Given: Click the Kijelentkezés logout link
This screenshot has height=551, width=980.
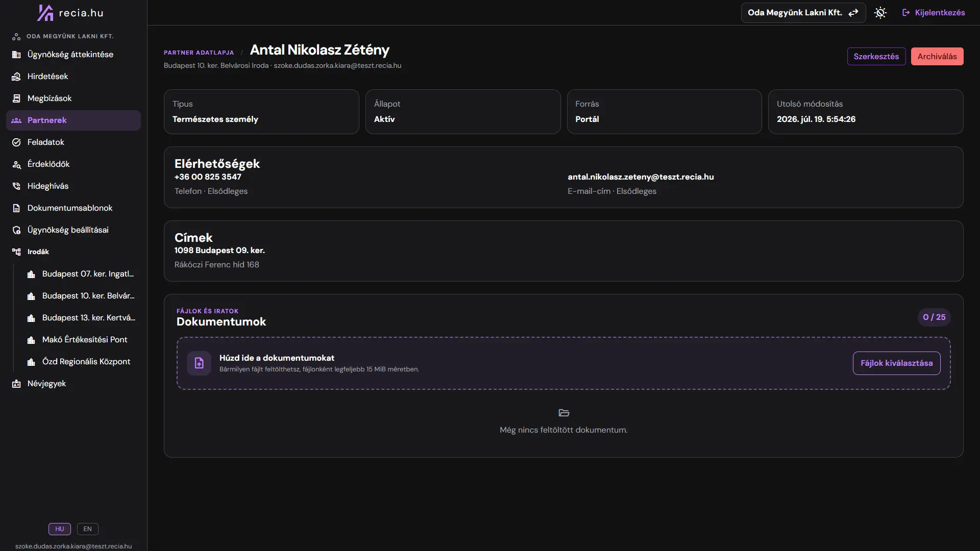Looking at the screenshot, I should coord(934,13).
